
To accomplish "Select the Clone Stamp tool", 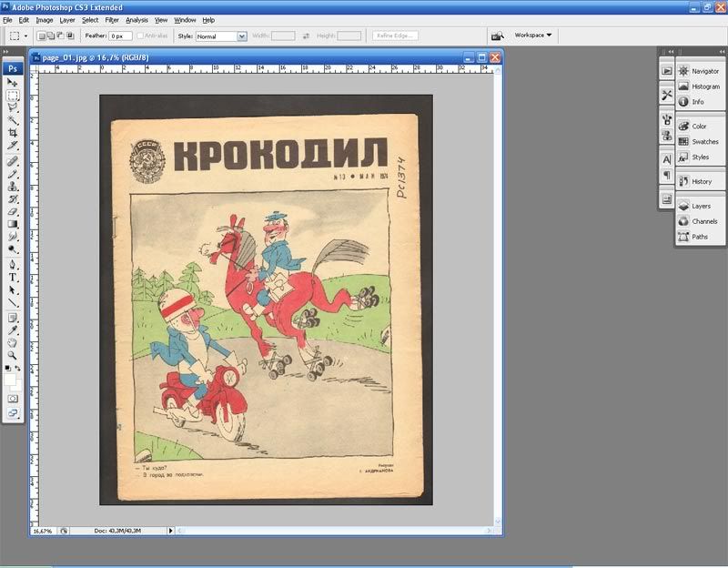I will pos(13,187).
